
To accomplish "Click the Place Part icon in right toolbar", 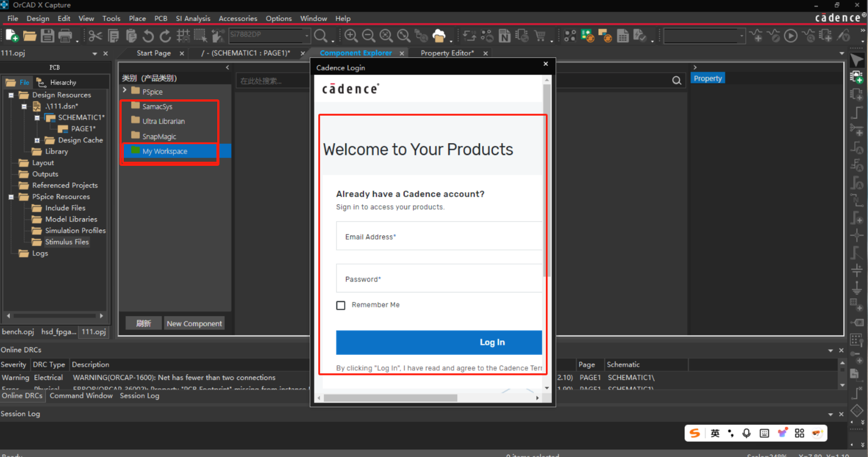I will (857, 77).
